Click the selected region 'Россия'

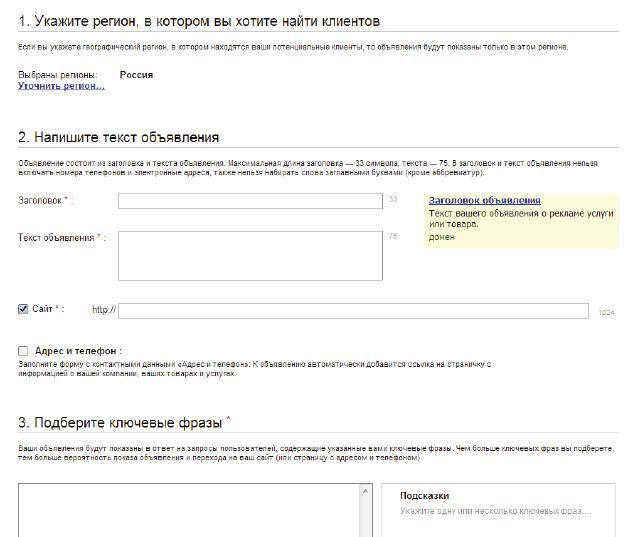coord(136,75)
